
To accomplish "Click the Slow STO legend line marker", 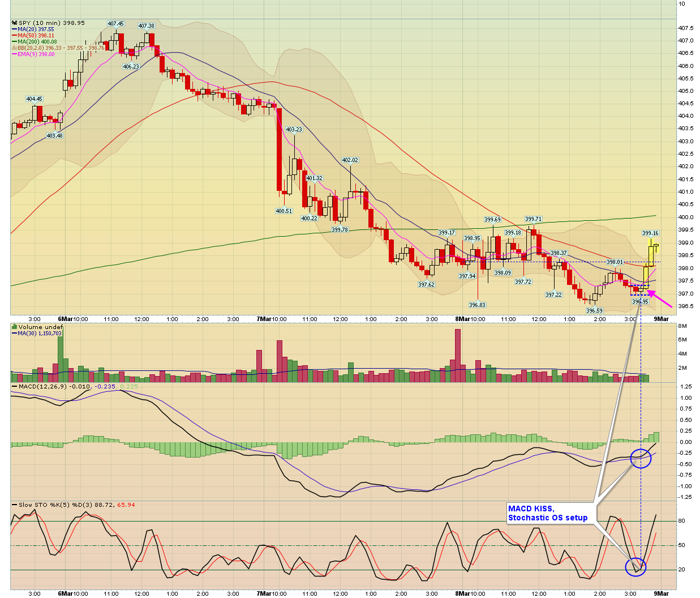I will coord(15,505).
